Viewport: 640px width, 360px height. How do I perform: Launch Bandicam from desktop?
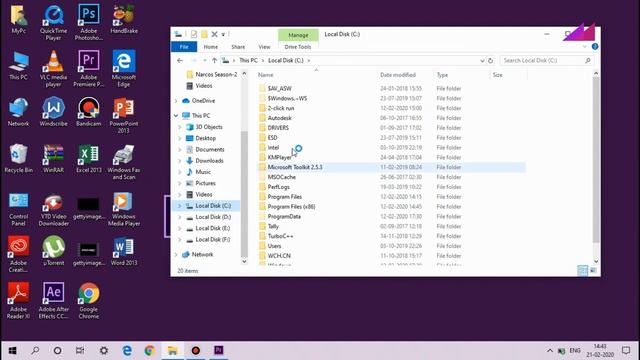coord(89,111)
